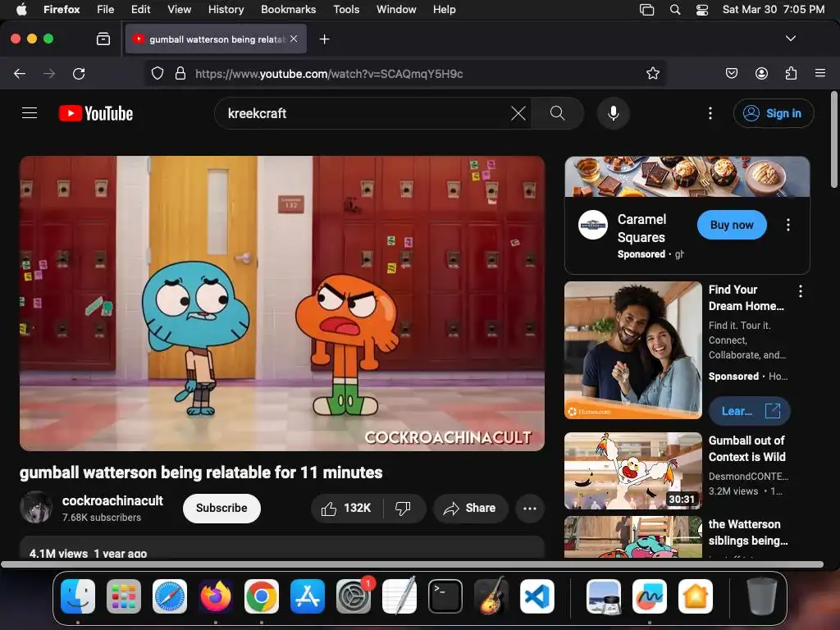Viewport: 840px width, 630px height.
Task: Open Find Your Dream Home ad options
Action: tap(801, 291)
